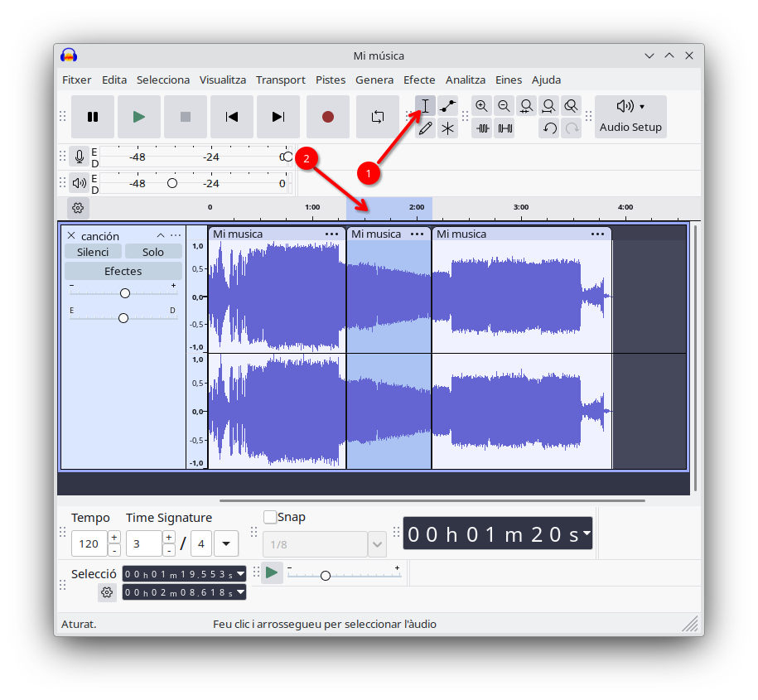Undo the last action

tap(549, 128)
